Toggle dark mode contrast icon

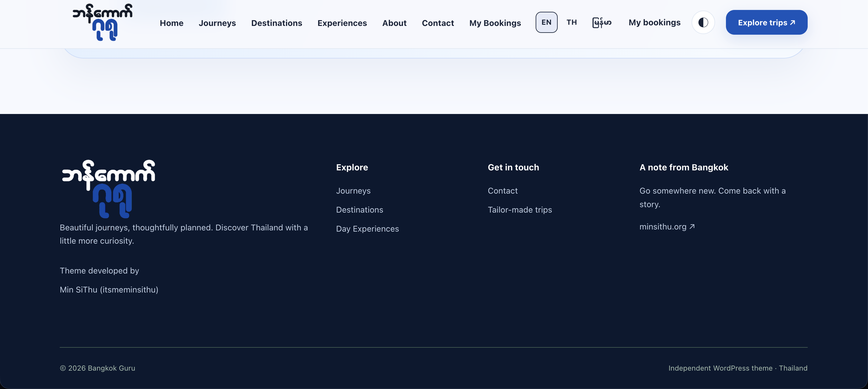[703, 23]
